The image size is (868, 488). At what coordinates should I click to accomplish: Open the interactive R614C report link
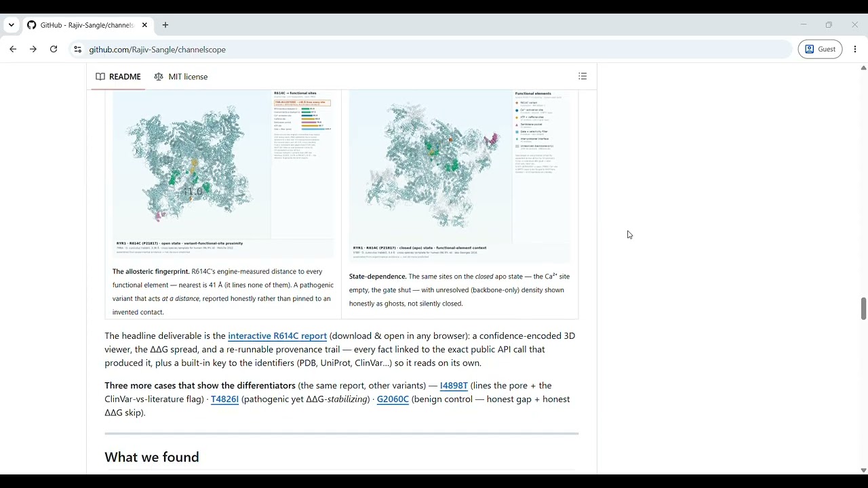[277, 335]
